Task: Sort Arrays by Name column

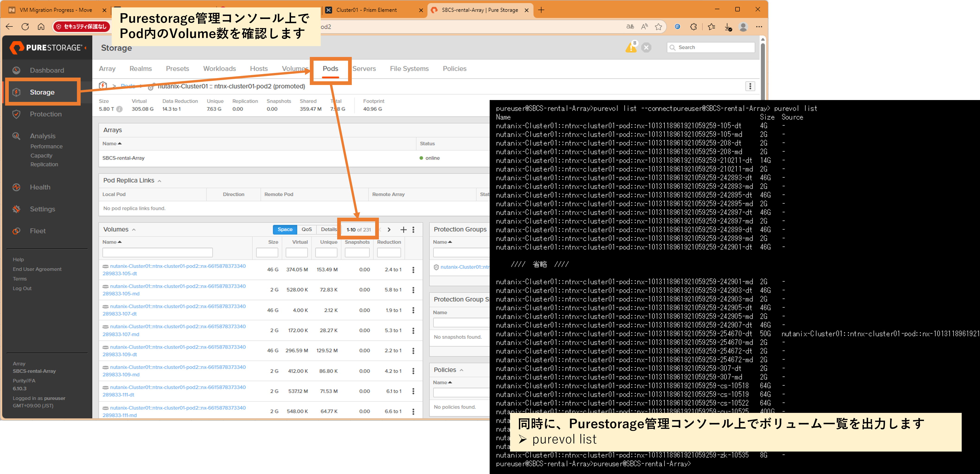Action: point(112,144)
